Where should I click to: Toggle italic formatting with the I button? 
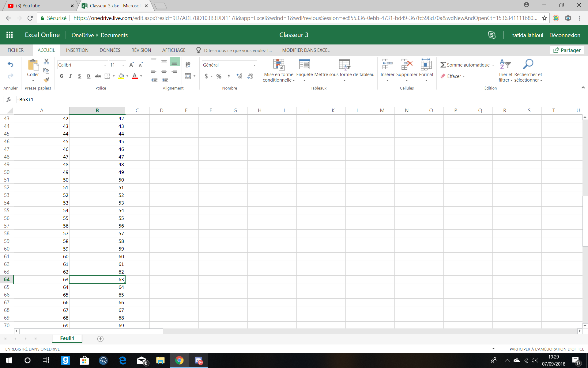[70, 76]
